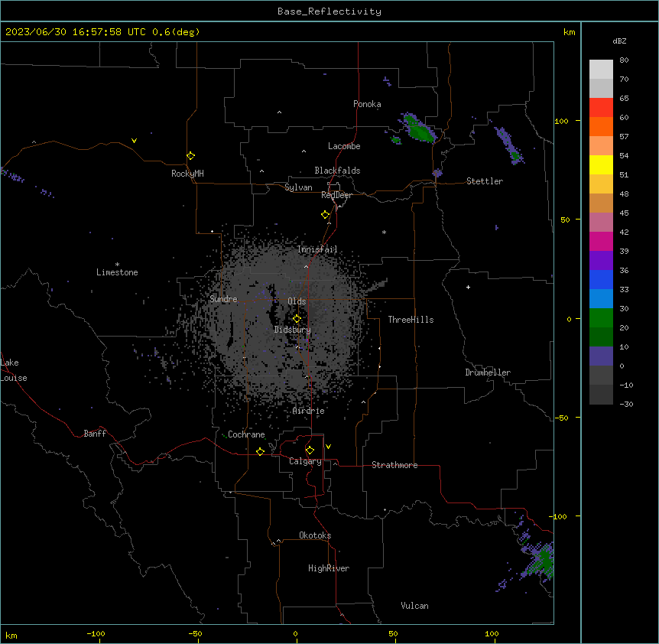Select the red 60-65 dBZ legend band

[601, 108]
